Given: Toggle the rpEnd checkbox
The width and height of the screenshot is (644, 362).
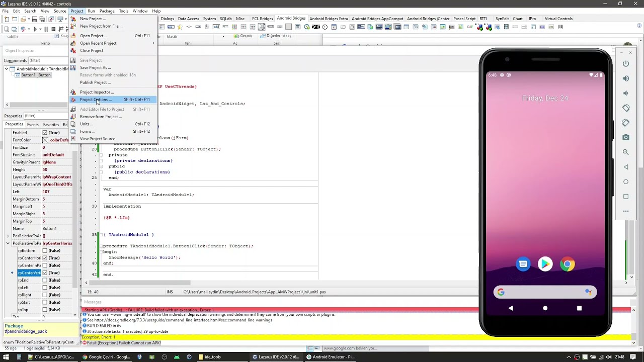Looking at the screenshot, I should coord(45,280).
